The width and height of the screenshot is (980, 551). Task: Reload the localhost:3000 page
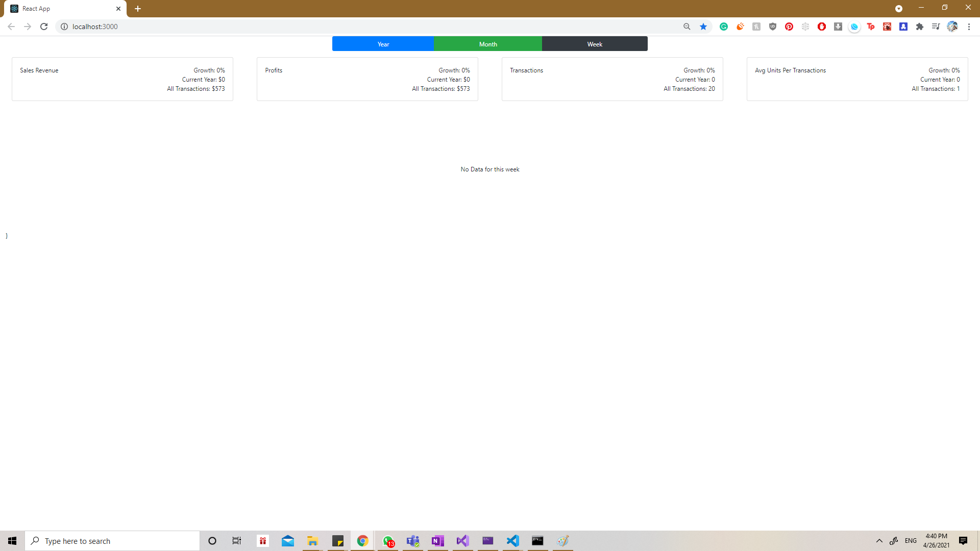coord(43,27)
